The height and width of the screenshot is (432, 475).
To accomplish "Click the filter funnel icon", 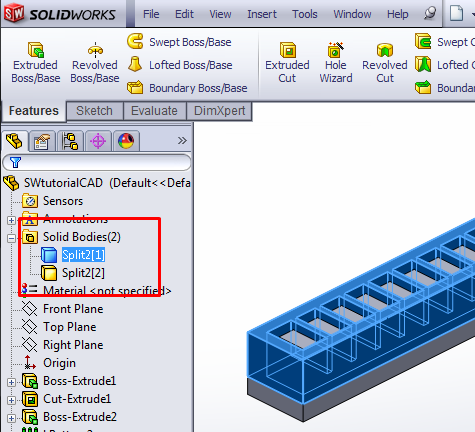I will (15, 163).
